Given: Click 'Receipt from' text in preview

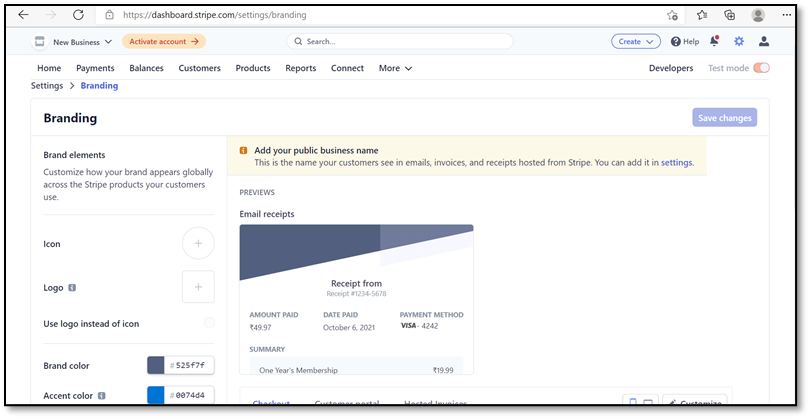Looking at the screenshot, I should (356, 283).
